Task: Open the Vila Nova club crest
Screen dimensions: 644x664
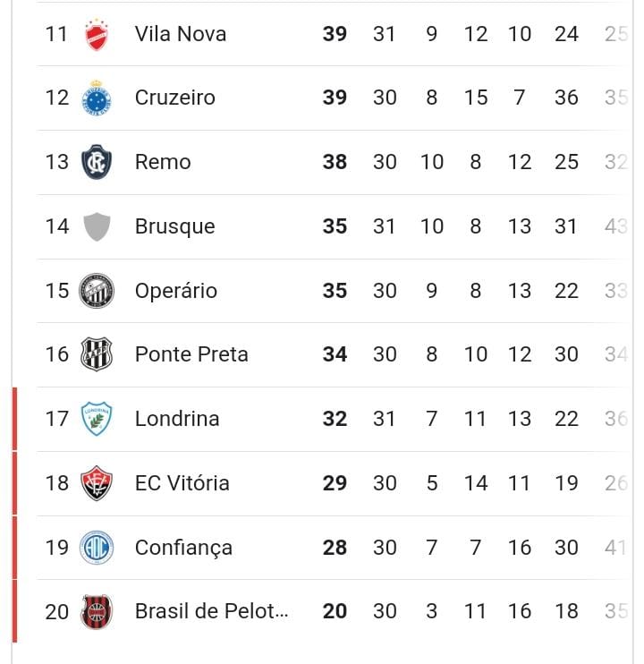Action: (97, 35)
